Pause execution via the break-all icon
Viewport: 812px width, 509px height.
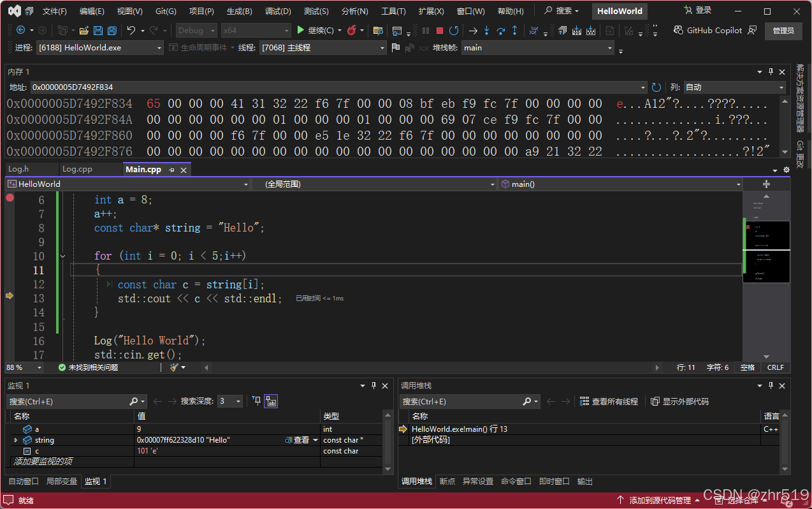pos(426,30)
